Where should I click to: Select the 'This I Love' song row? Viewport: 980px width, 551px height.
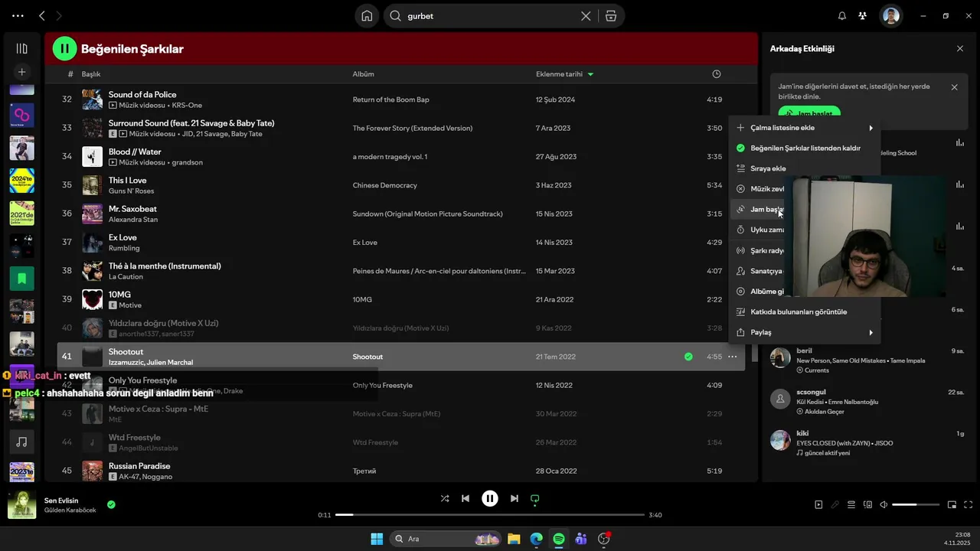point(401,185)
